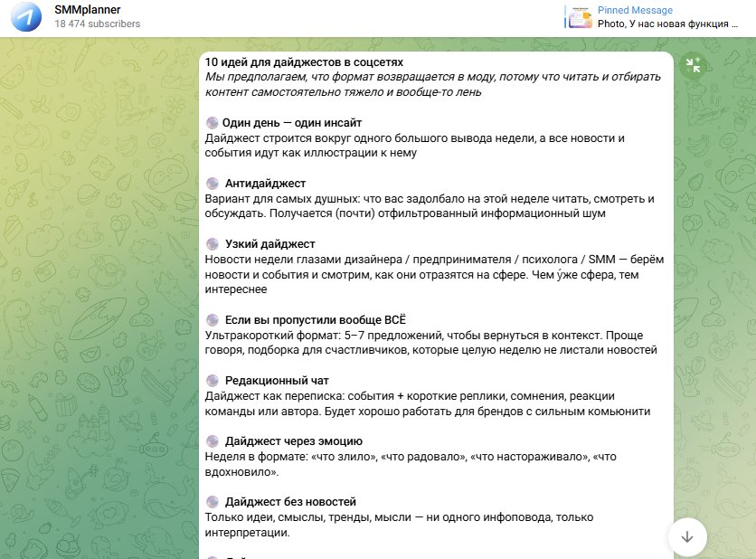Click the gem emoji beside "Узкий дайджест"

coord(213,243)
